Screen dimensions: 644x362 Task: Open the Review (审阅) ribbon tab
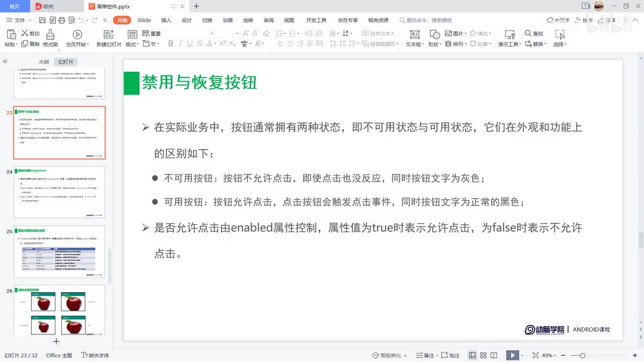269,20
